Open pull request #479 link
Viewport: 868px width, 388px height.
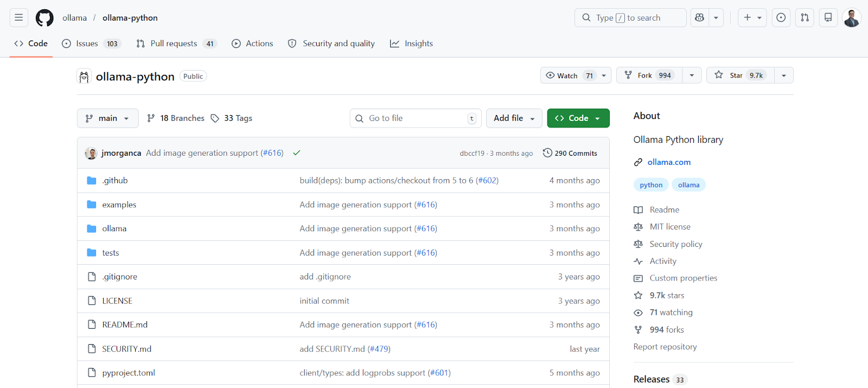point(379,349)
